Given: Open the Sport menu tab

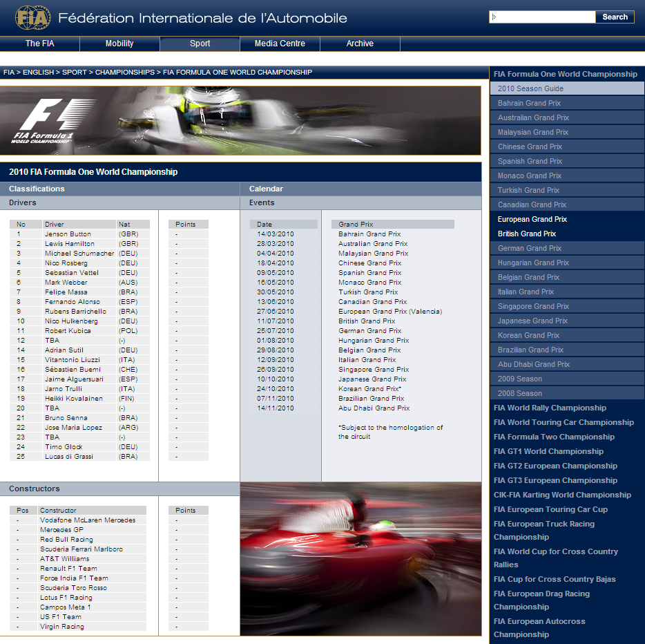Looking at the screenshot, I should [x=200, y=44].
